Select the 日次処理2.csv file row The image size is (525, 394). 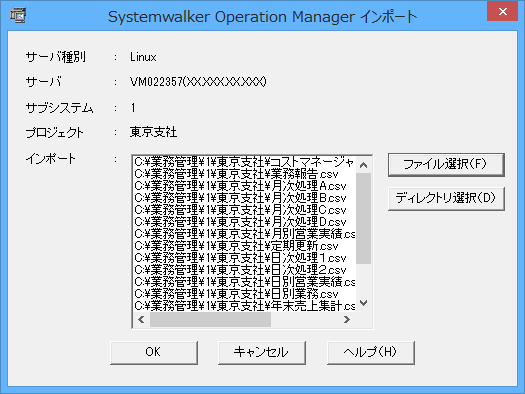244,270
